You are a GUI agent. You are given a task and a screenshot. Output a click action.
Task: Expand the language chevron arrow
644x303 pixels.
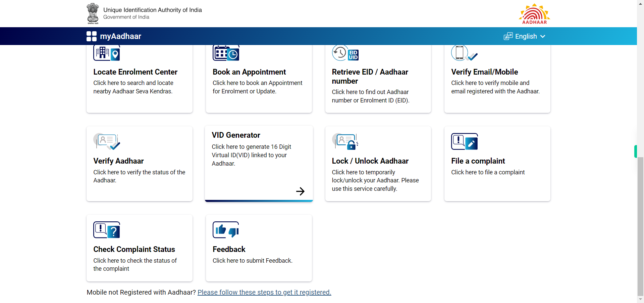pos(543,36)
